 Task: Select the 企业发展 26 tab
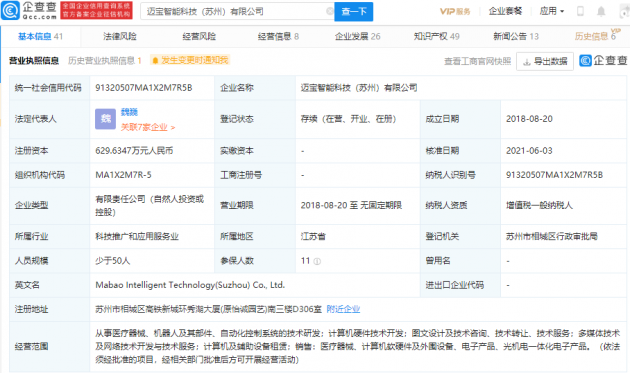click(358, 37)
